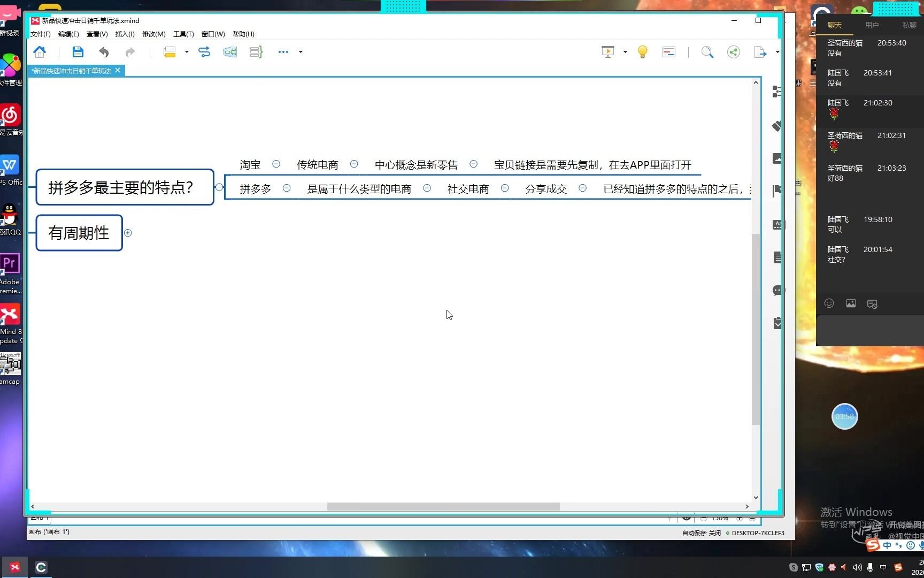Click the horizontal canvas scrollbar thumb
Screen dimensions: 924x578
coord(443,506)
